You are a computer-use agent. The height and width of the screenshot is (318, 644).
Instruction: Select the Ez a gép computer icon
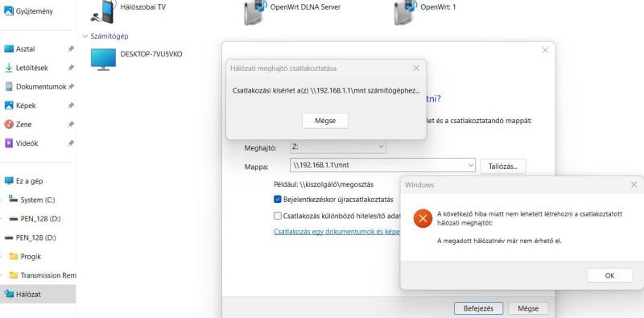(x=9, y=181)
